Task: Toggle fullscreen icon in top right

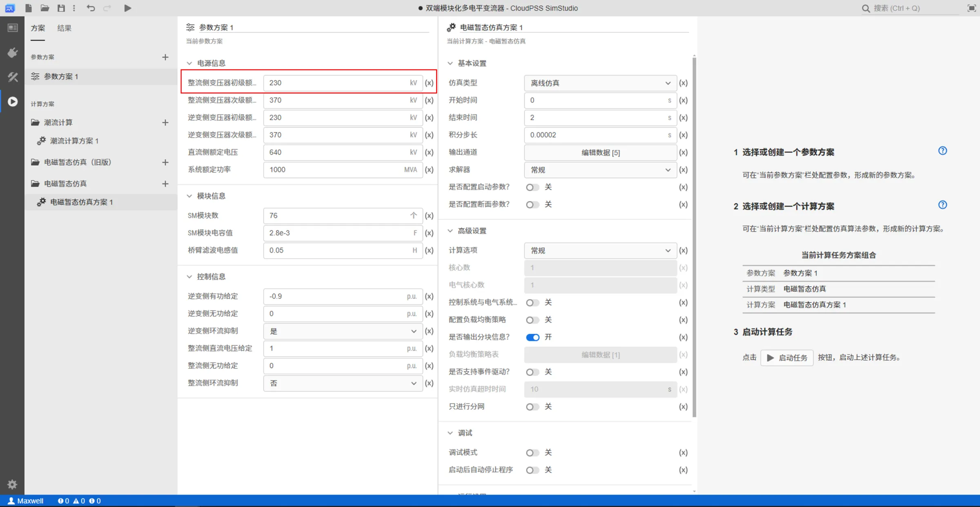Action: pyautogui.click(x=971, y=8)
